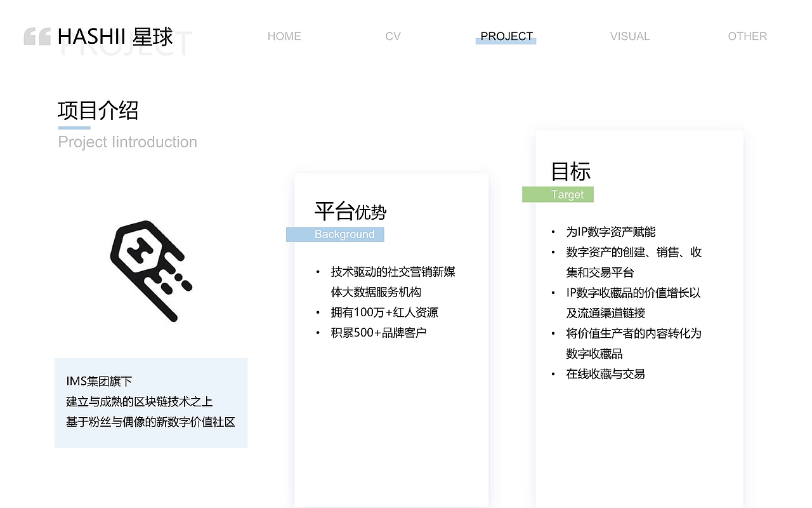The image size is (812, 508).
Task: Select the text 体大数据服务机构
Action: click(376, 292)
